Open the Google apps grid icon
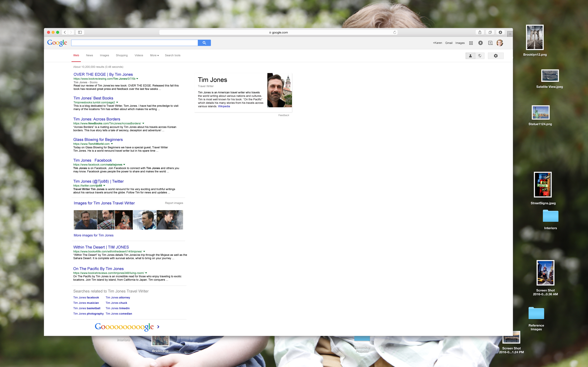The image size is (588, 367). pyautogui.click(x=471, y=43)
